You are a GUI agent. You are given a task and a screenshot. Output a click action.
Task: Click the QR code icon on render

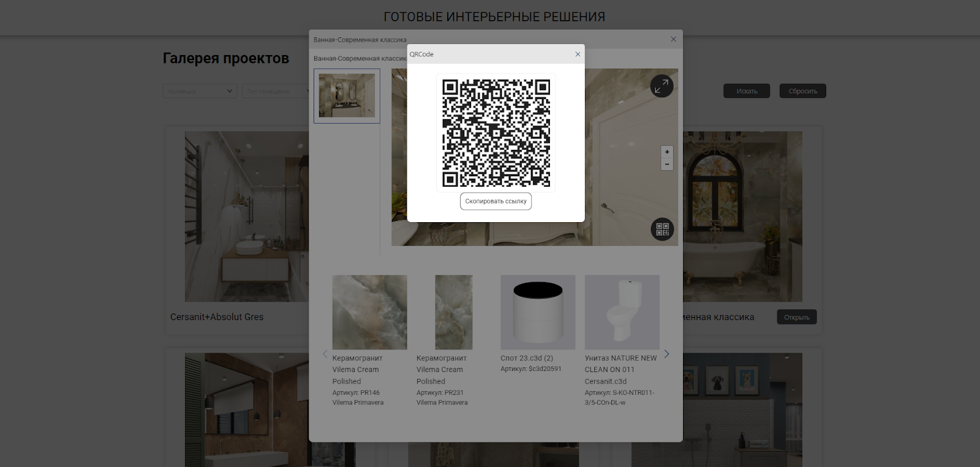[662, 230]
